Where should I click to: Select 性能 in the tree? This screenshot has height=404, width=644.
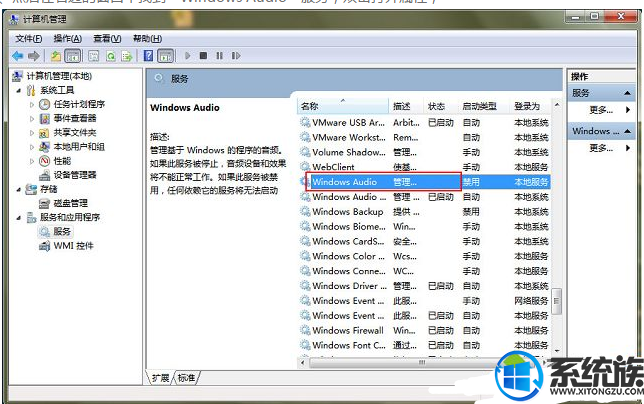(x=62, y=161)
